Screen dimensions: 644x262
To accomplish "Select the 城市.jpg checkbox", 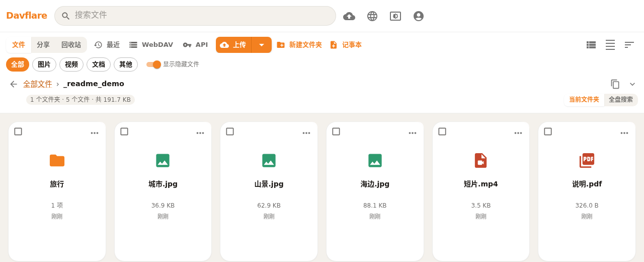I will (x=124, y=132).
